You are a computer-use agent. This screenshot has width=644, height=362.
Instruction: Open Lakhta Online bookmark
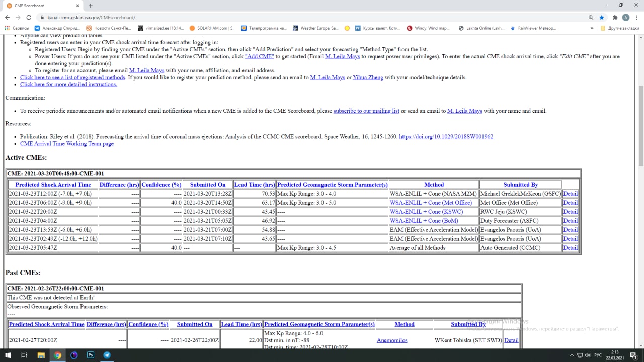(x=480, y=28)
